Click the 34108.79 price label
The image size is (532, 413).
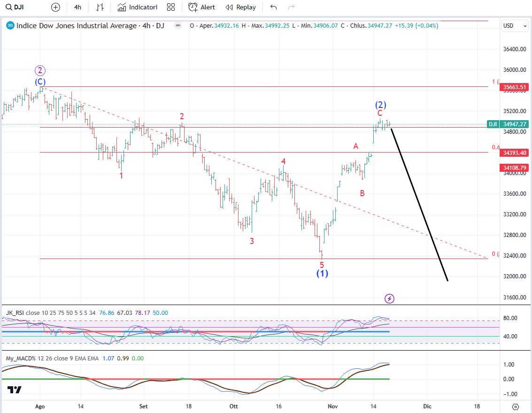pos(514,168)
